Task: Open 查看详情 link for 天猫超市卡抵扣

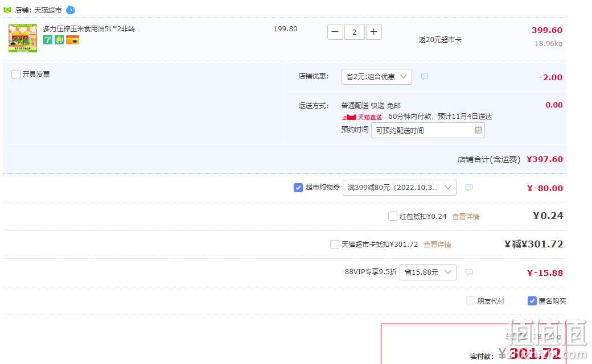Action: [437, 245]
